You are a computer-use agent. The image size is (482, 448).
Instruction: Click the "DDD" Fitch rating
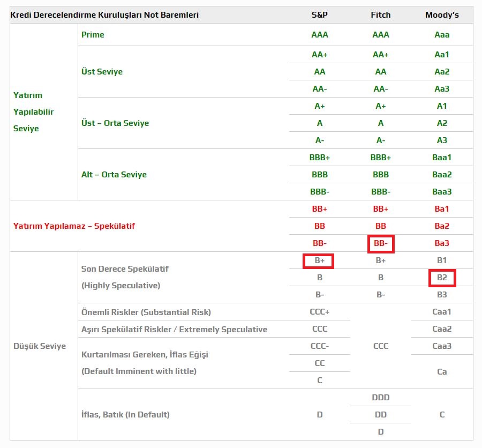[x=381, y=398]
